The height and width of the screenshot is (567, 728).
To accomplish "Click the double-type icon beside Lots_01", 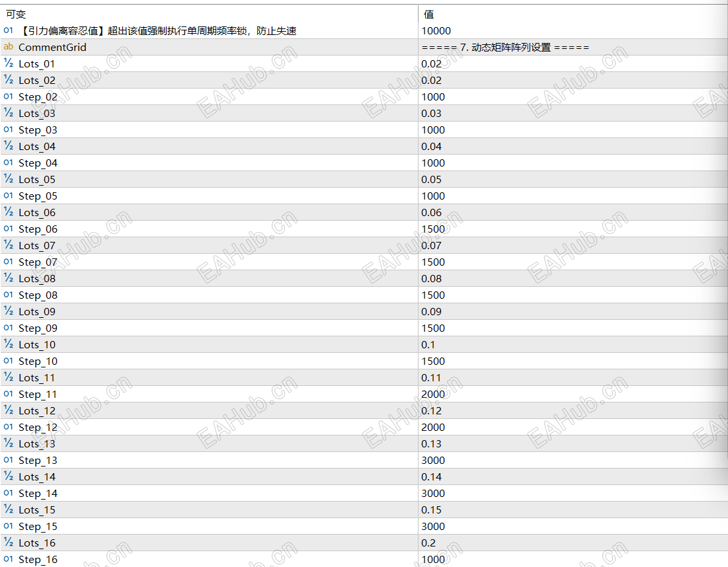I will pyautogui.click(x=9, y=63).
